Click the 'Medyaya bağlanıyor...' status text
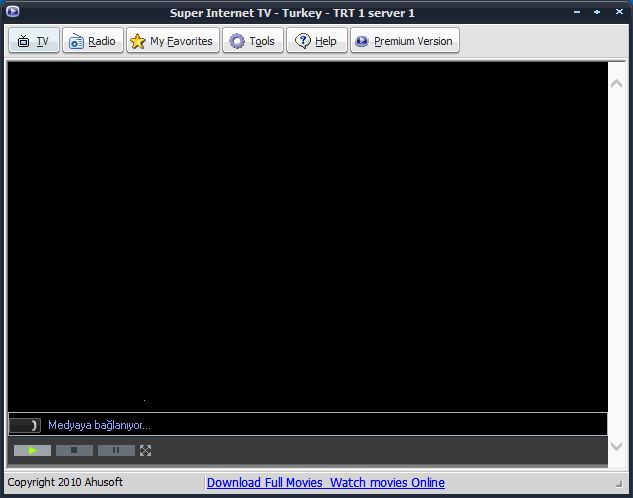The height and width of the screenshot is (498, 633). pos(99,425)
